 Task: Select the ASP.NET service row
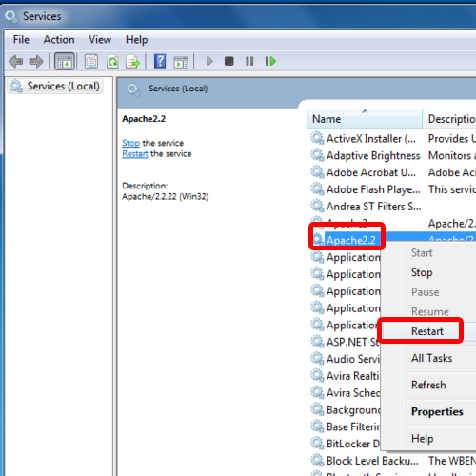click(x=352, y=342)
